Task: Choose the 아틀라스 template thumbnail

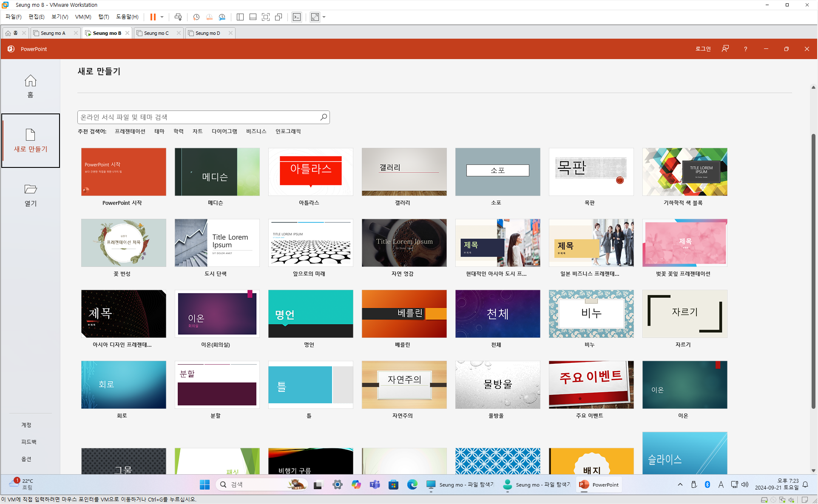Action: (310, 172)
